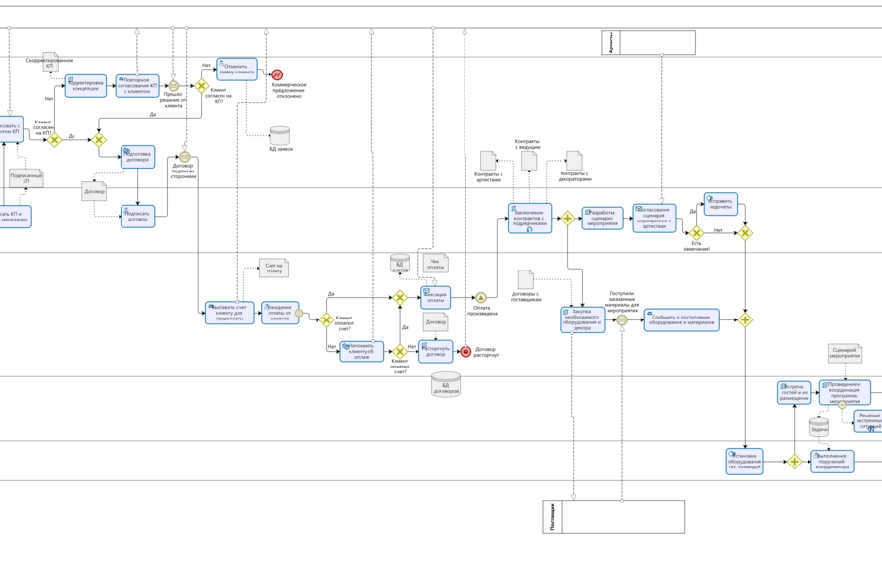This screenshot has width=882, height=588.
Task: Click the 'Поступили заказанные материалы' message event
Action: click(x=622, y=319)
